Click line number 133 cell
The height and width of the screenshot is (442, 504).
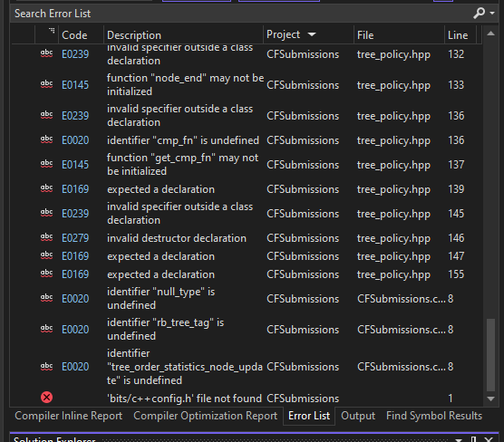[x=456, y=85]
